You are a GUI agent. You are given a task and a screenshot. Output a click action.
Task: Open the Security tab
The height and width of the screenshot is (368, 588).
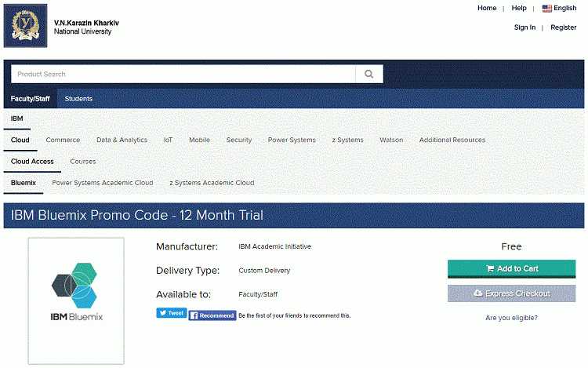pyautogui.click(x=239, y=140)
